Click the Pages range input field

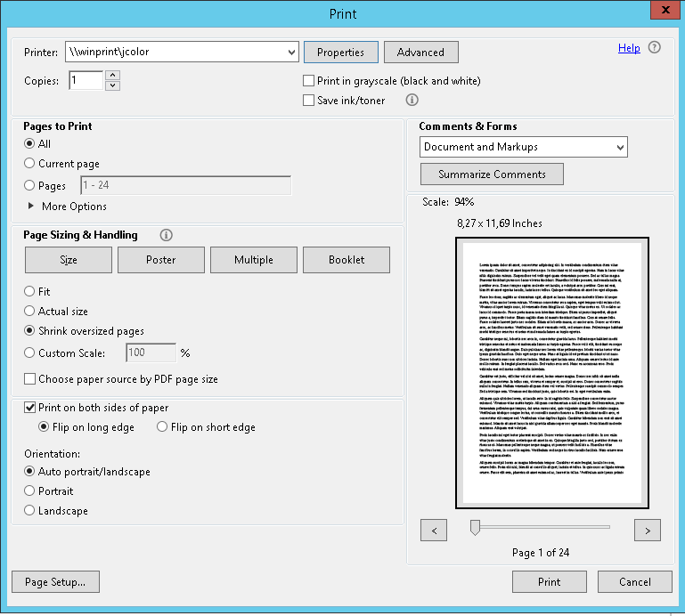pyautogui.click(x=185, y=186)
